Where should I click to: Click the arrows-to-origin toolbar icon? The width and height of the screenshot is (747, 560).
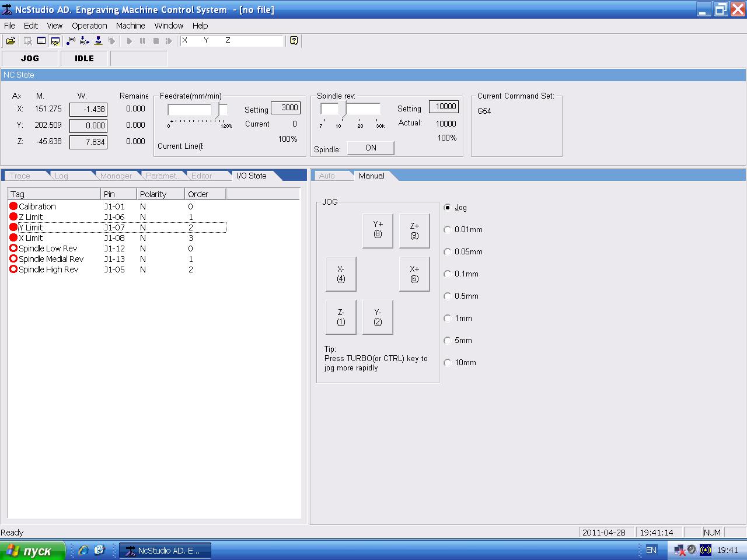point(85,41)
